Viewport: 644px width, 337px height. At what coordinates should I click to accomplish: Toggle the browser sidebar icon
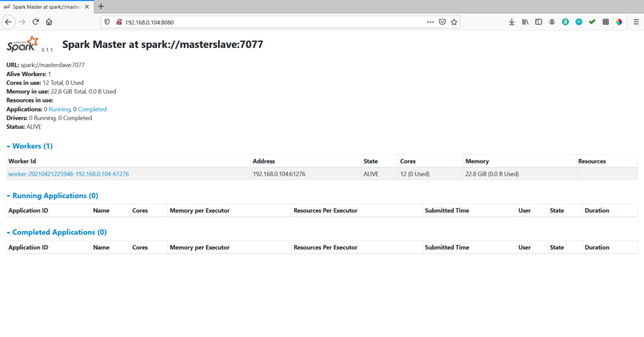pos(538,21)
